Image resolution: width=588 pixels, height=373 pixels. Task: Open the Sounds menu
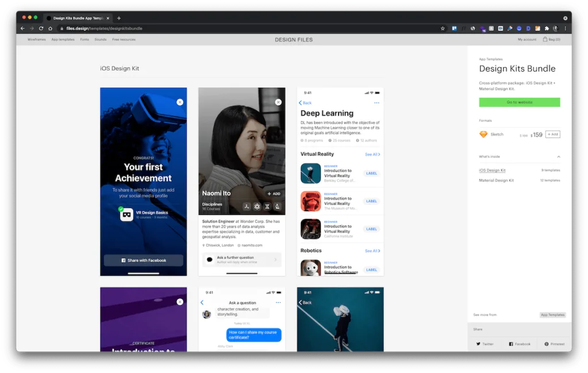click(100, 40)
